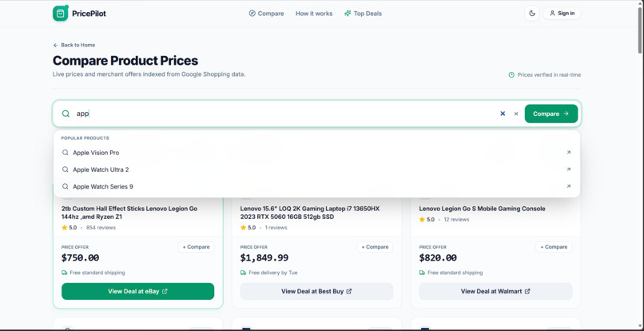The width and height of the screenshot is (644, 331).
Task: Click the search icon next to Apple Watch Ultra 2
Action: point(65,169)
